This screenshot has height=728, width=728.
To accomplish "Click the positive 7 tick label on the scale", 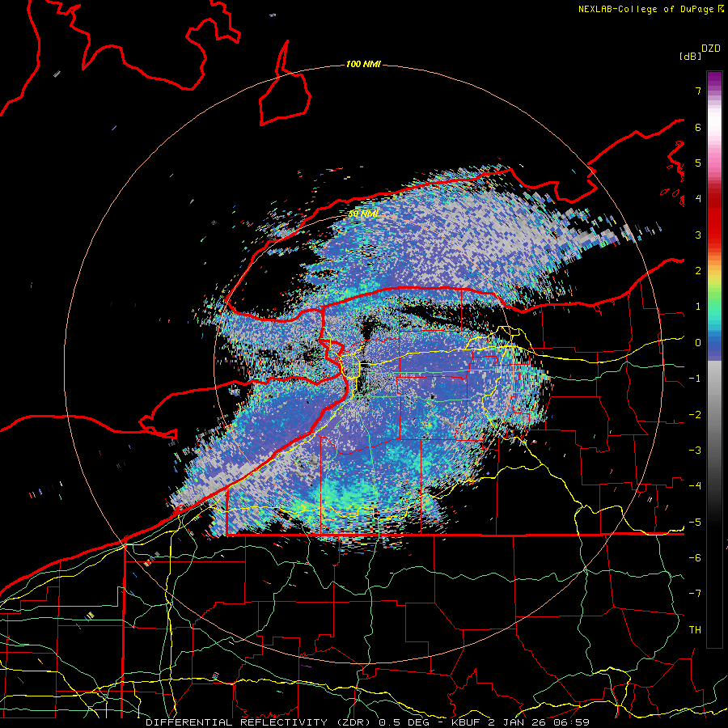I will click(698, 91).
